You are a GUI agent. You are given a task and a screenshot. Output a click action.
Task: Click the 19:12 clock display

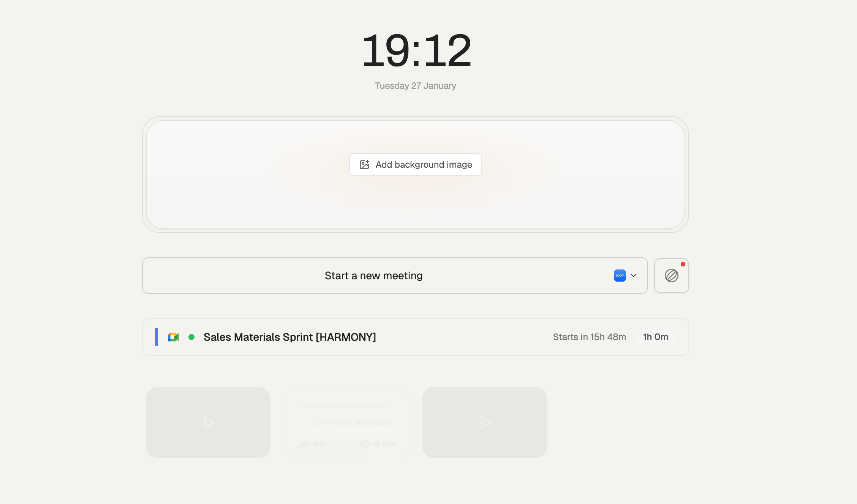pos(416,50)
